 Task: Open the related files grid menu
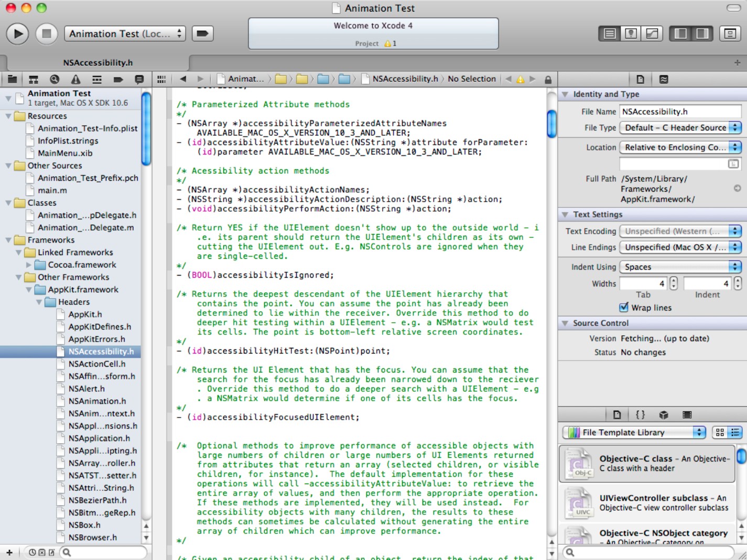(x=161, y=79)
